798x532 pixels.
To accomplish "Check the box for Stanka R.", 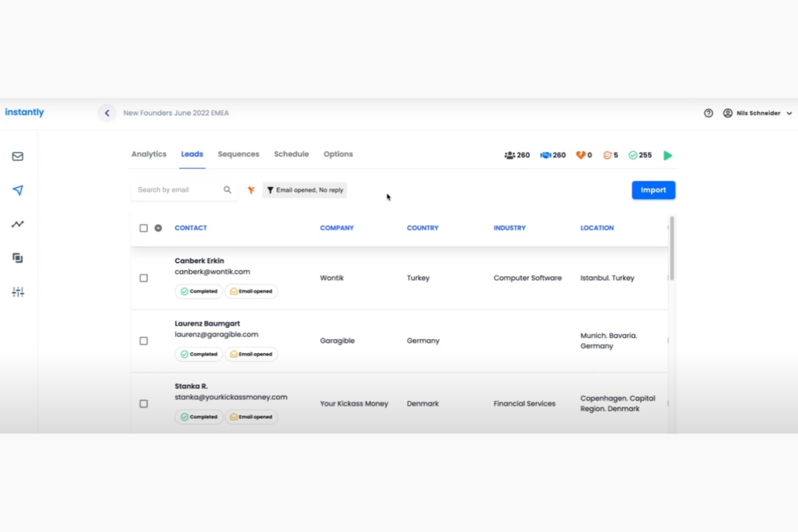I will tap(143, 404).
